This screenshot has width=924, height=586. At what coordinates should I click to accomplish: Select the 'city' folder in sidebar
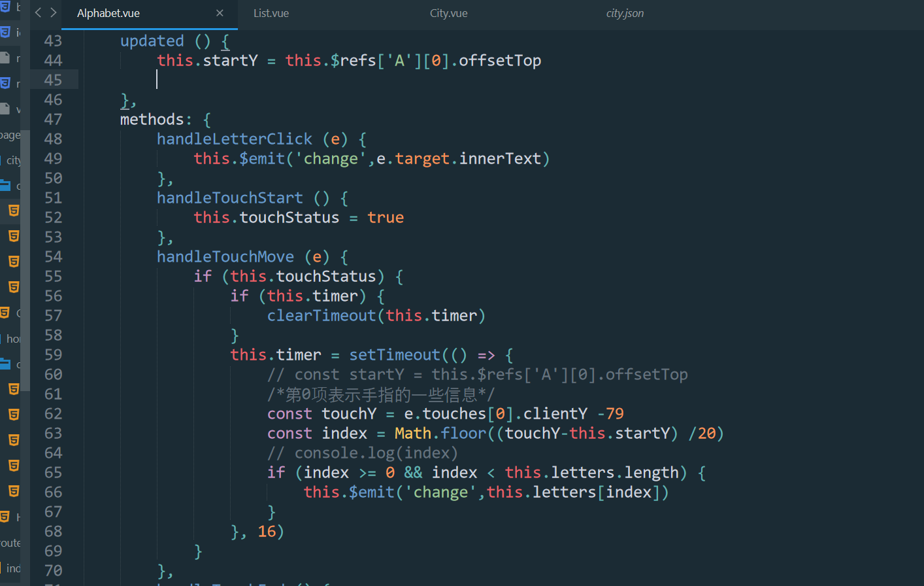pyautogui.click(x=11, y=160)
